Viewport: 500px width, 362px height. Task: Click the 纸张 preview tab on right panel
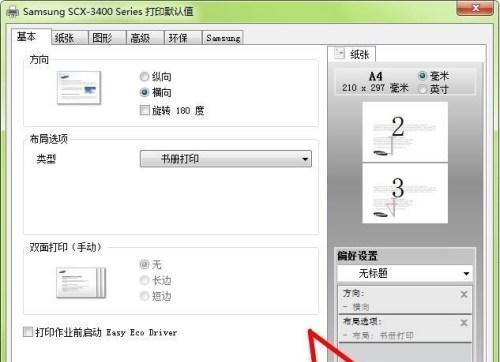click(x=352, y=54)
